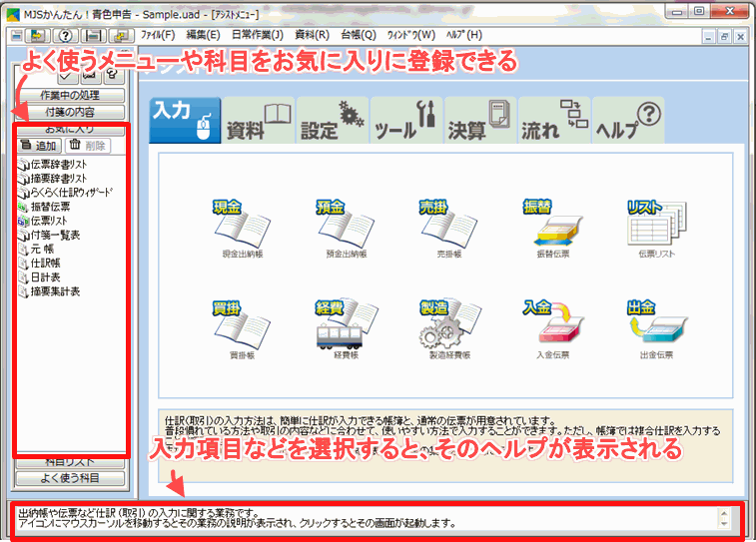The width and height of the screenshot is (756, 542).
Task: Open the 製造経費帳 gears icon
Action: (448, 329)
